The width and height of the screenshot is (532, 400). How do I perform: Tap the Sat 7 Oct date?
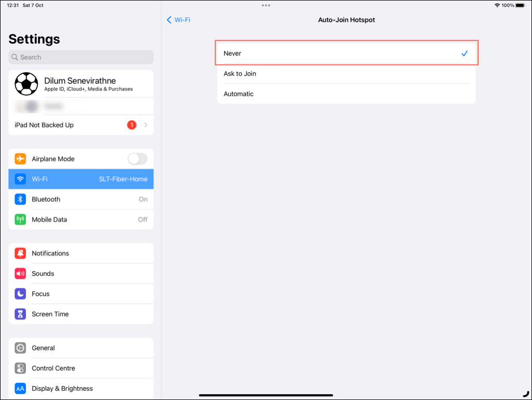coord(33,5)
